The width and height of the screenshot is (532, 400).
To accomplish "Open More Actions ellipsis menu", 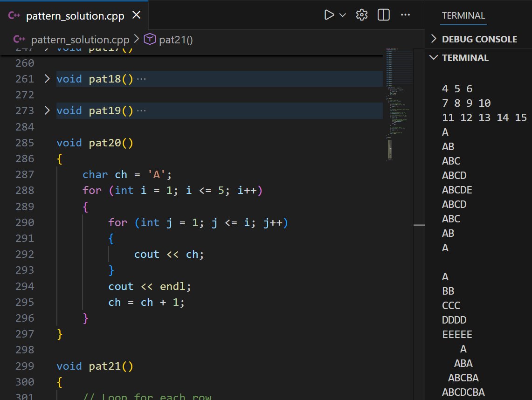I will (405, 15).
